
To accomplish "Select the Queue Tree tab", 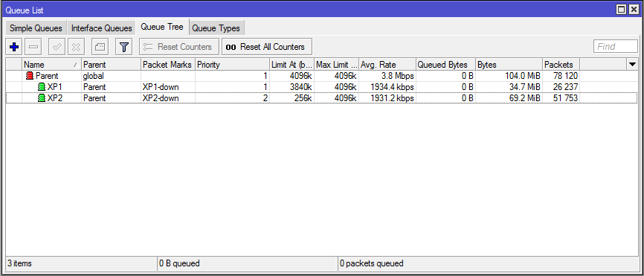I will [x=162, y=27].
